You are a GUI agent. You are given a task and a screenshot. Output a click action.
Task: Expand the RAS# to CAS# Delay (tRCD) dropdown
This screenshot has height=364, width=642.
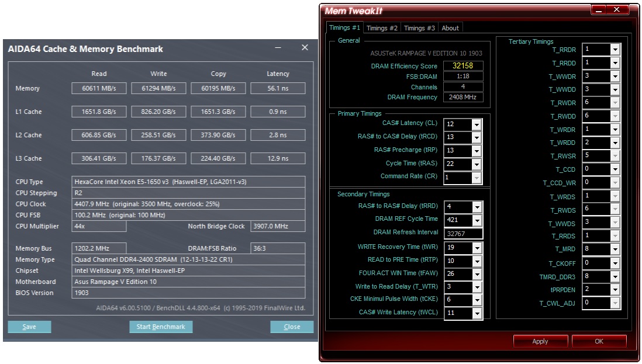click(x=476, y=137)
